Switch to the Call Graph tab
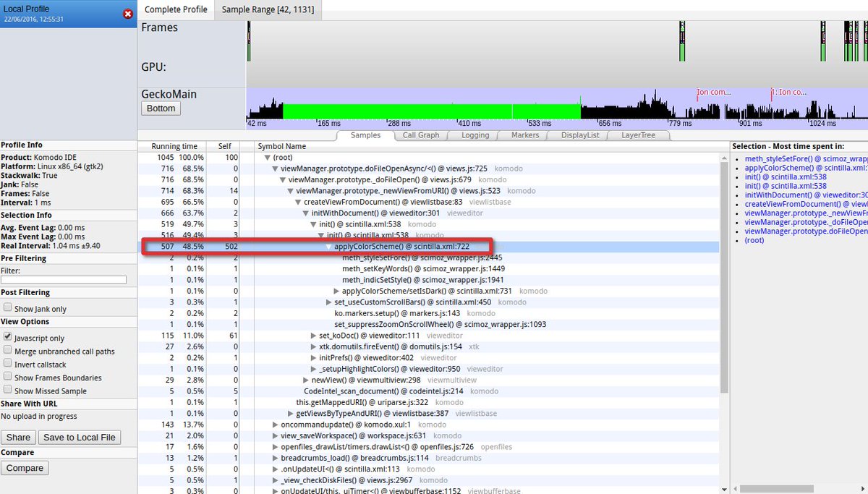This screenshot has height=494, width=868. [x=420, y=135]
